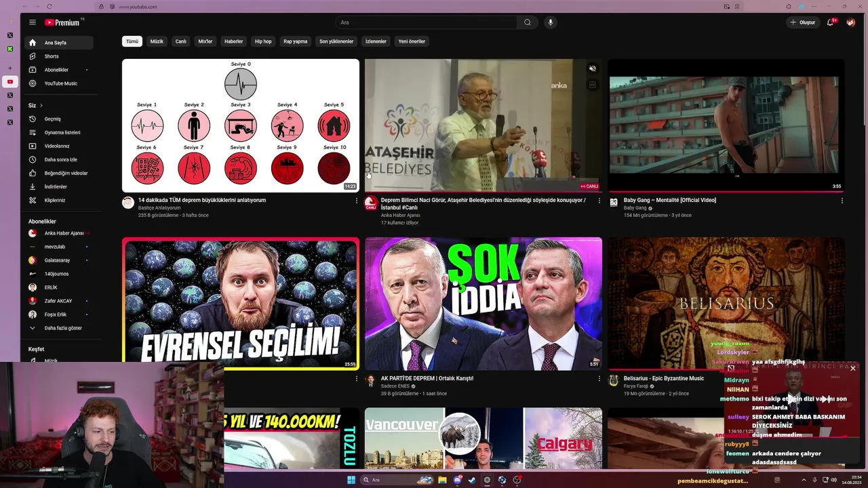Open Shorts from sidebar
The image size is (868, 488).
(x=59, y=56)
